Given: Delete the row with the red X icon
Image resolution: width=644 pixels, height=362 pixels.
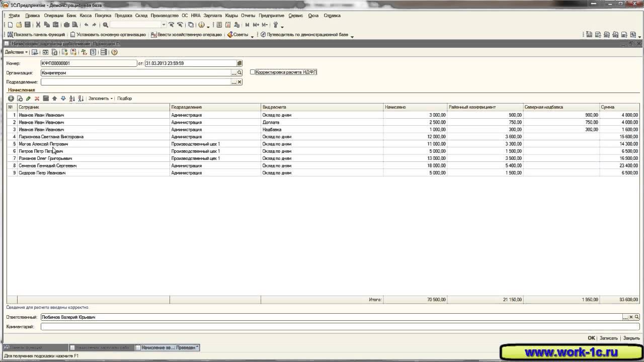Looking at the screenshot, I should pos(37,99).
